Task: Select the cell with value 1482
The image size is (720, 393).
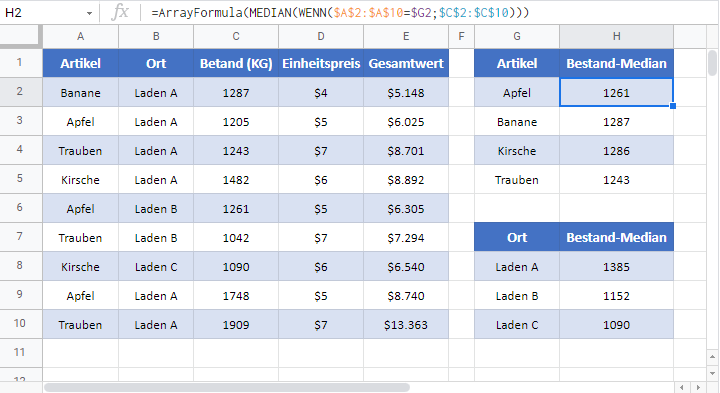Action: point(236,180)
